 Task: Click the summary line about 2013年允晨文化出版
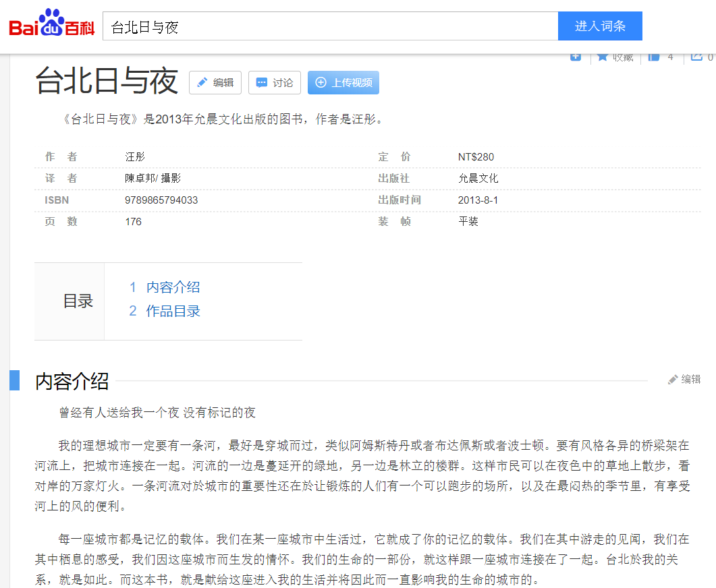tap(223, 119)
